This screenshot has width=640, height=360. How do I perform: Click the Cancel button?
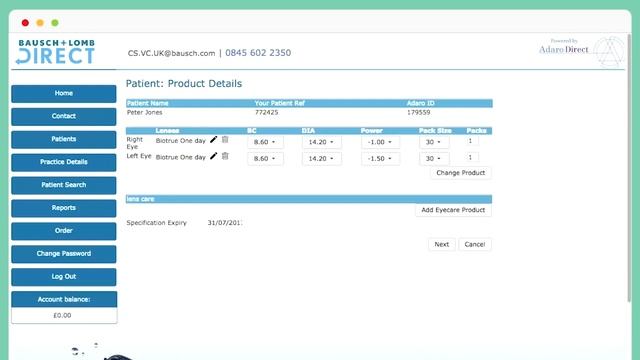coord(475,244)
